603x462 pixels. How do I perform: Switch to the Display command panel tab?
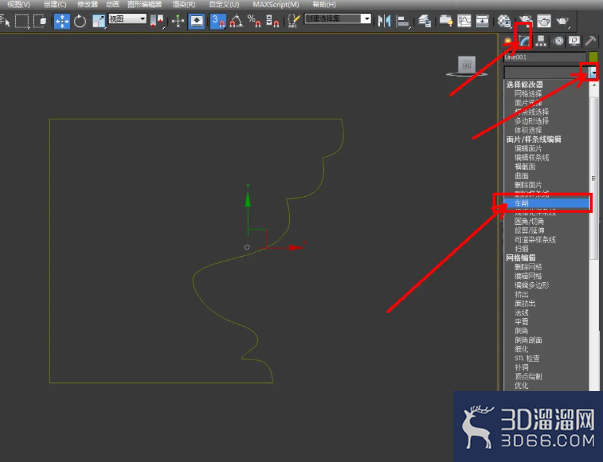[574, 41]
